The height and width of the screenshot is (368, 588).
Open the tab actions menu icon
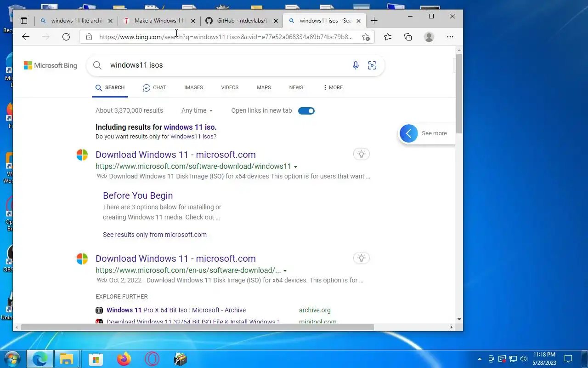pos(24,21)
